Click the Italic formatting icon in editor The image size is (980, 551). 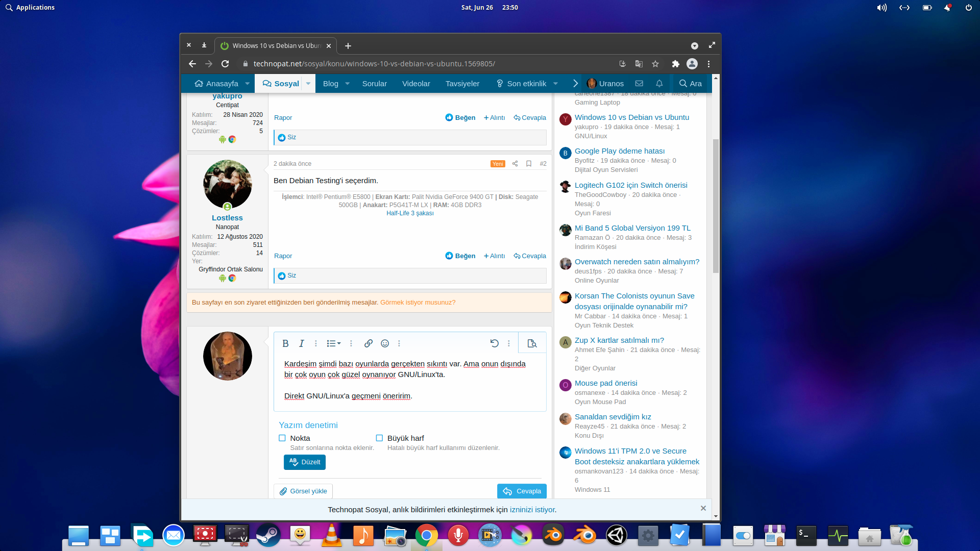point(302,343)
